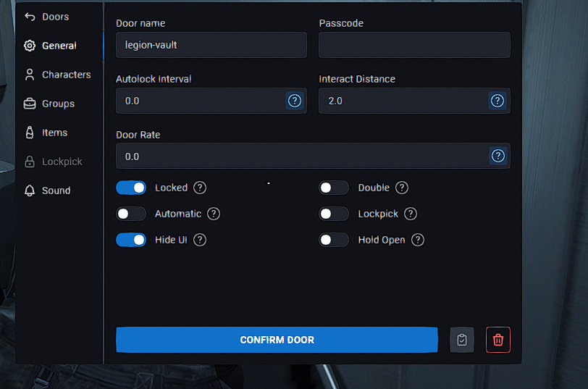The height and width of the screenshot is (389, 588).
Task: Turn off the Hide Ui toggle
Action: [131, 240]
